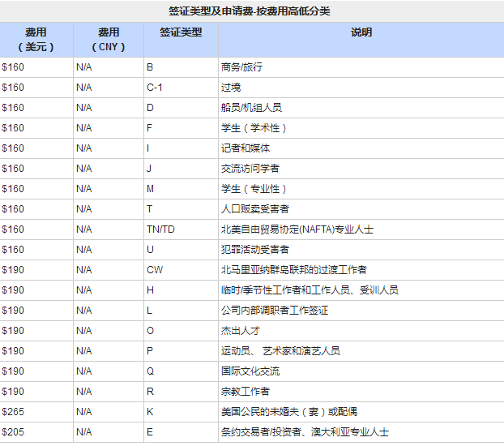Select the $205 fee cell
504x446 pixels.
(x=14, y=432)
